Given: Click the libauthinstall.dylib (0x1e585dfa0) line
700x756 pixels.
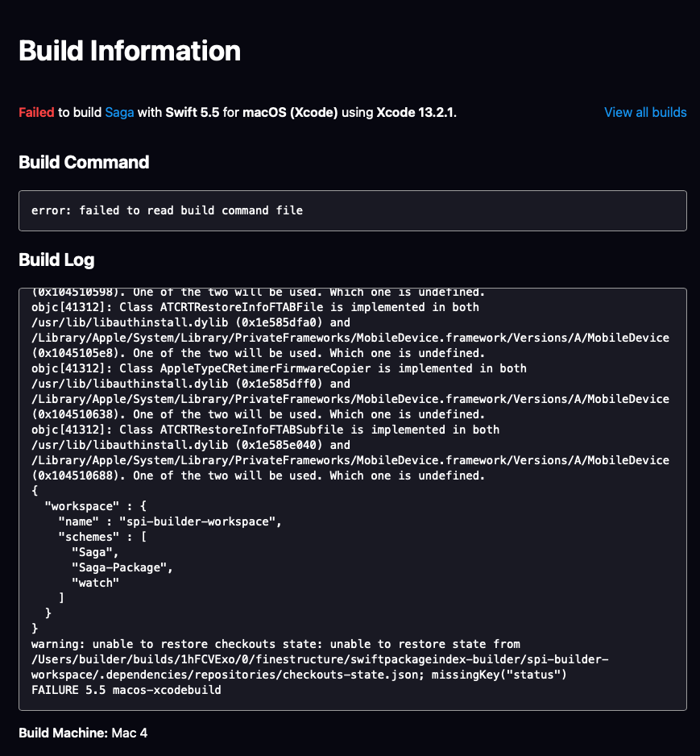Looking at the screenshot, I should 191,322.
